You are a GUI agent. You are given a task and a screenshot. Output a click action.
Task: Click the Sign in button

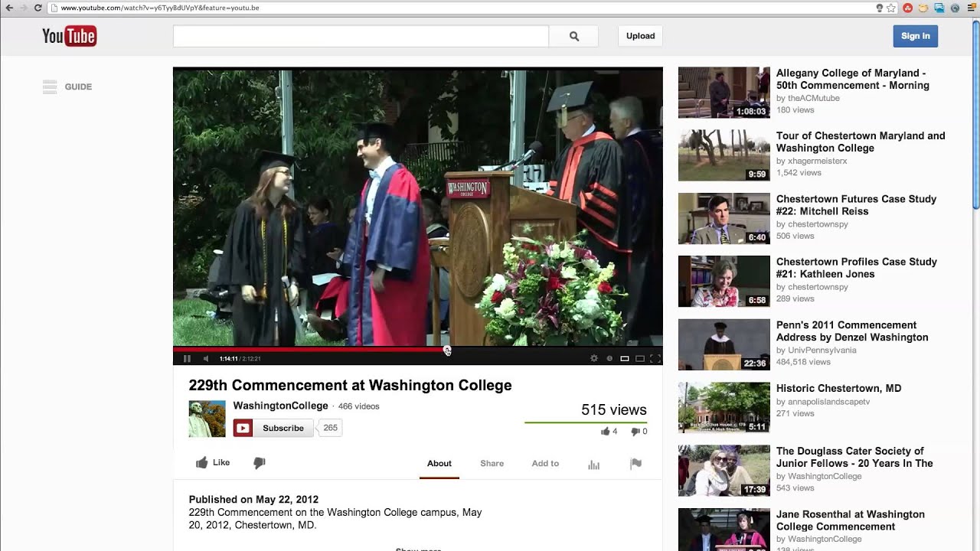tap(915, 36)
